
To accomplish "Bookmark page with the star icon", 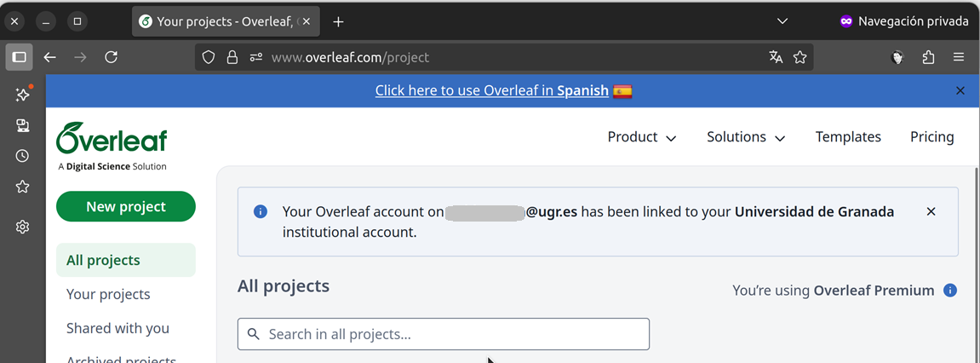I will pyautogui.click(x=799, y=57).
